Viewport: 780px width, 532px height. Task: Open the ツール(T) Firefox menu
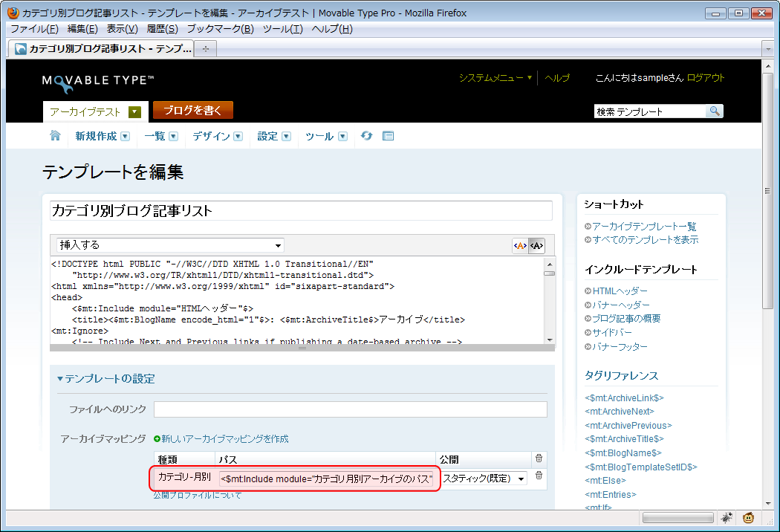tap(282, 29)
